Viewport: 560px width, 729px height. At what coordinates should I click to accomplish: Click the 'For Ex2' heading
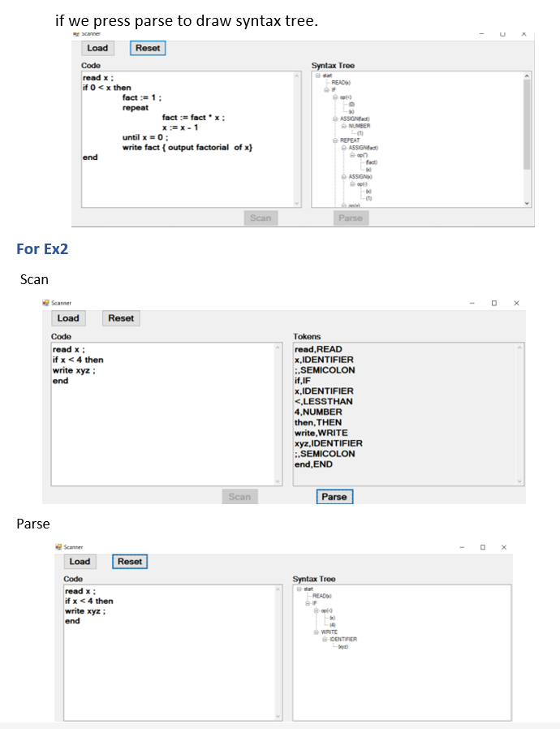(x=42, y=248)
